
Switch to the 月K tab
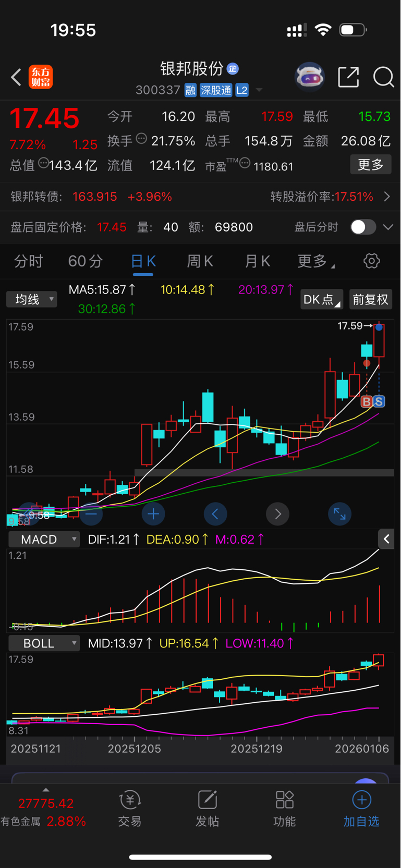click(x=257, y=261)
